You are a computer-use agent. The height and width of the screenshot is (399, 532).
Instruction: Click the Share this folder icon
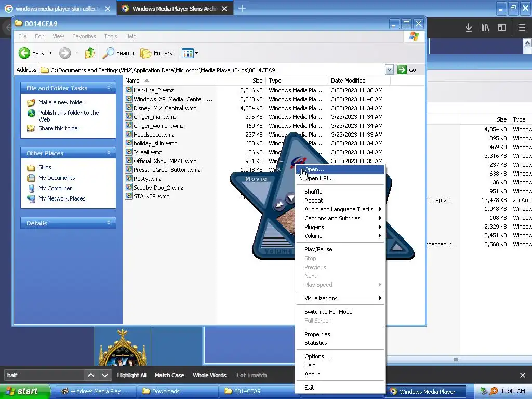(31, 128)
